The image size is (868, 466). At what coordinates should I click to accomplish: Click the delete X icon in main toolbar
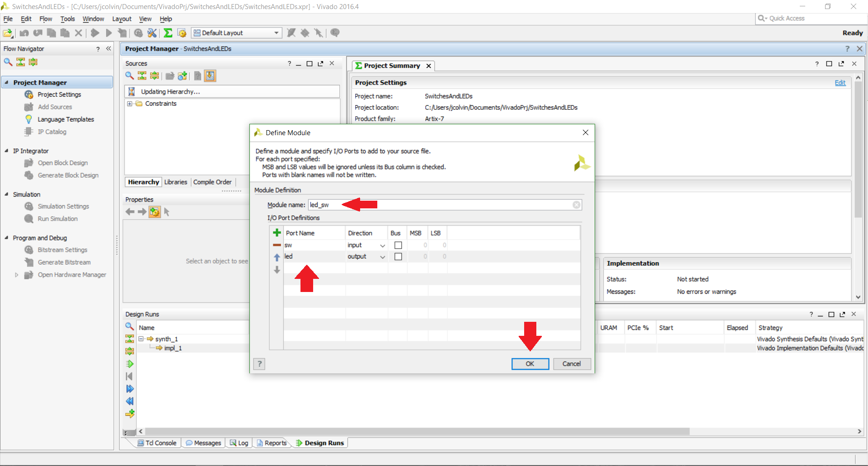79,33
